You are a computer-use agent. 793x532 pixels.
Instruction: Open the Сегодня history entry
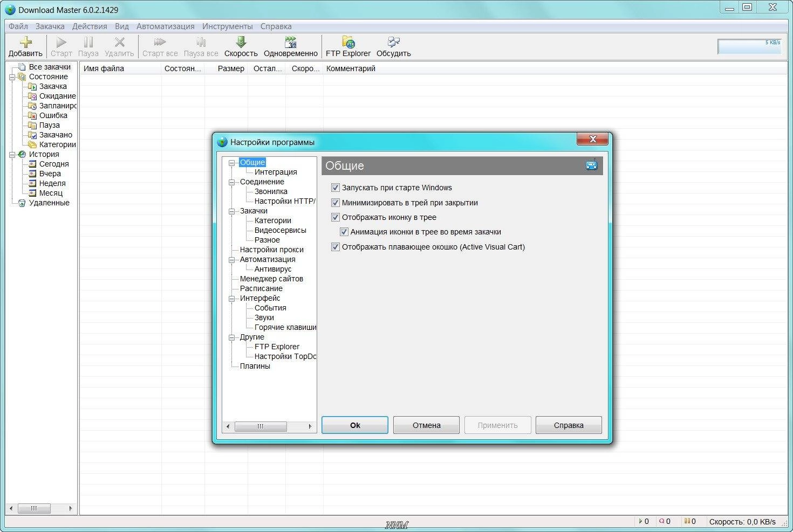(54, 164)
